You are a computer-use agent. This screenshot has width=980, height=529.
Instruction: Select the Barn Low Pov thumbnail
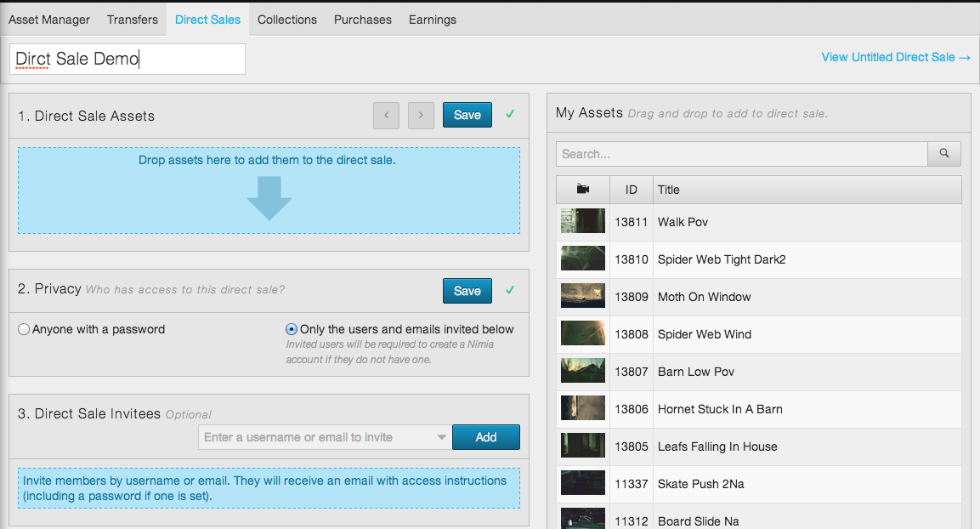(582, 370)
